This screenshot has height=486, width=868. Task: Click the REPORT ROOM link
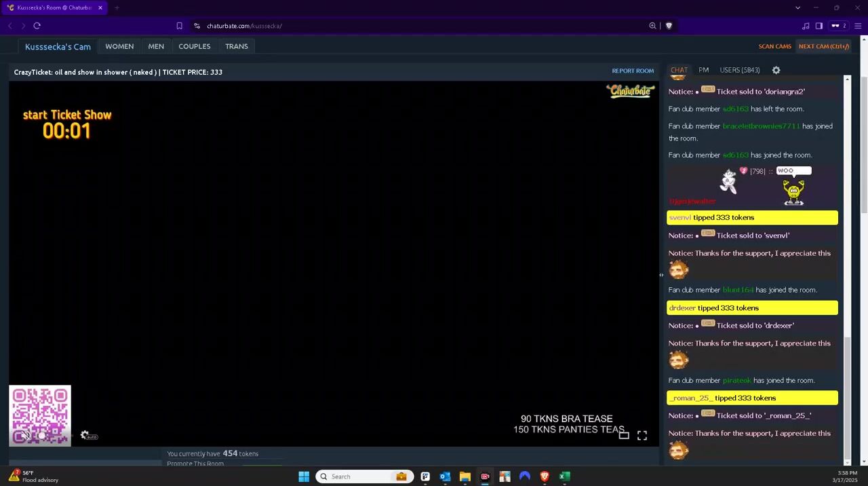(632, 71)
